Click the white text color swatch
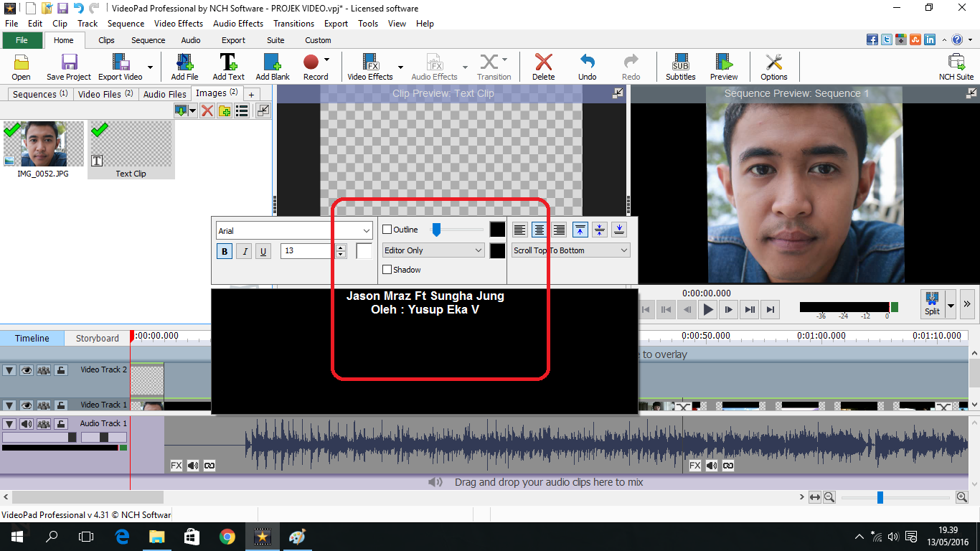Viewport: 980px width, 551px height. [x=364, y=251]
